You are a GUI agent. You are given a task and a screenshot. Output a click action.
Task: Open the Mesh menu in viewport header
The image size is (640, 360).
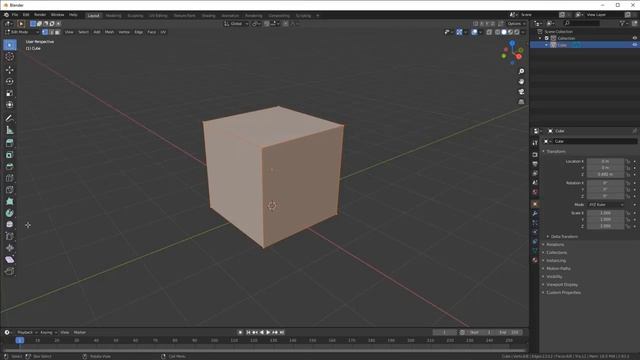109,32
